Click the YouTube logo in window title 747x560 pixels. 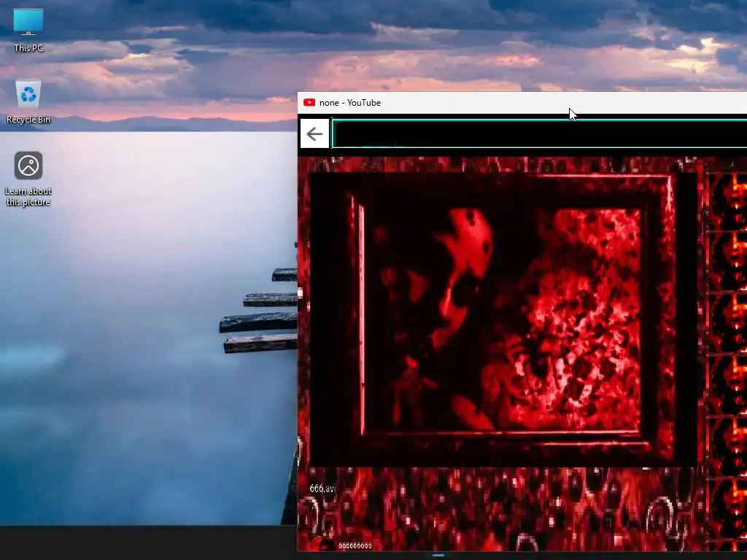click(x=309, y=102)
